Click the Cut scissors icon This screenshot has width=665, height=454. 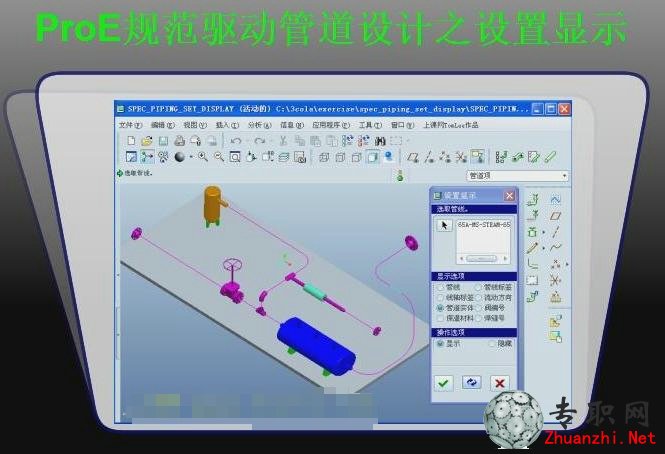click(x=283, y=140)
